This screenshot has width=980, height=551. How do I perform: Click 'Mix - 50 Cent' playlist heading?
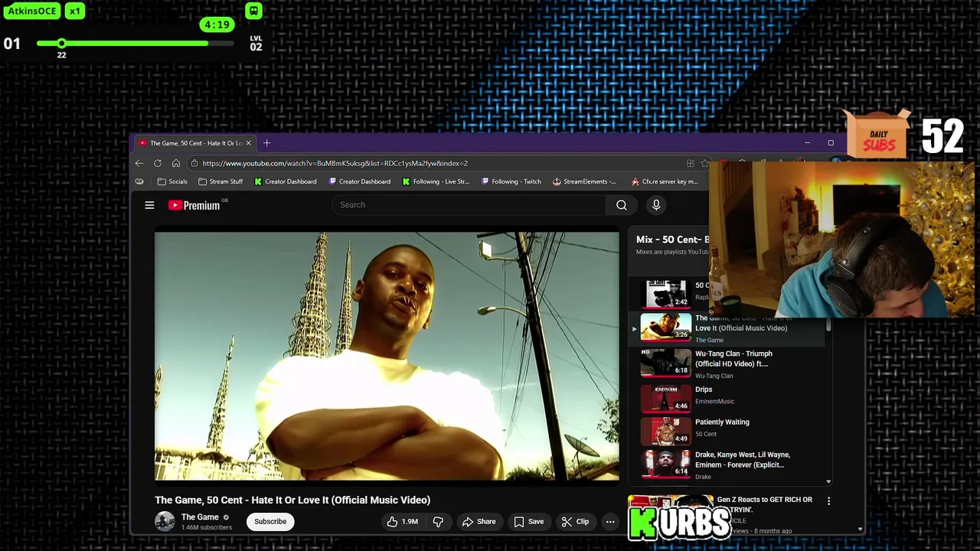coord(672,240)
